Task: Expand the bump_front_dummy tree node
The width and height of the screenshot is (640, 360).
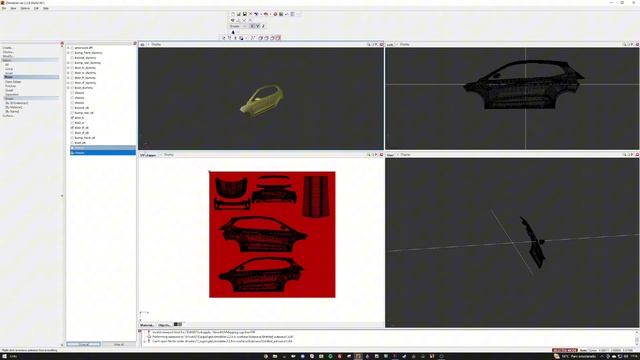Action: (x=68, y=53)
